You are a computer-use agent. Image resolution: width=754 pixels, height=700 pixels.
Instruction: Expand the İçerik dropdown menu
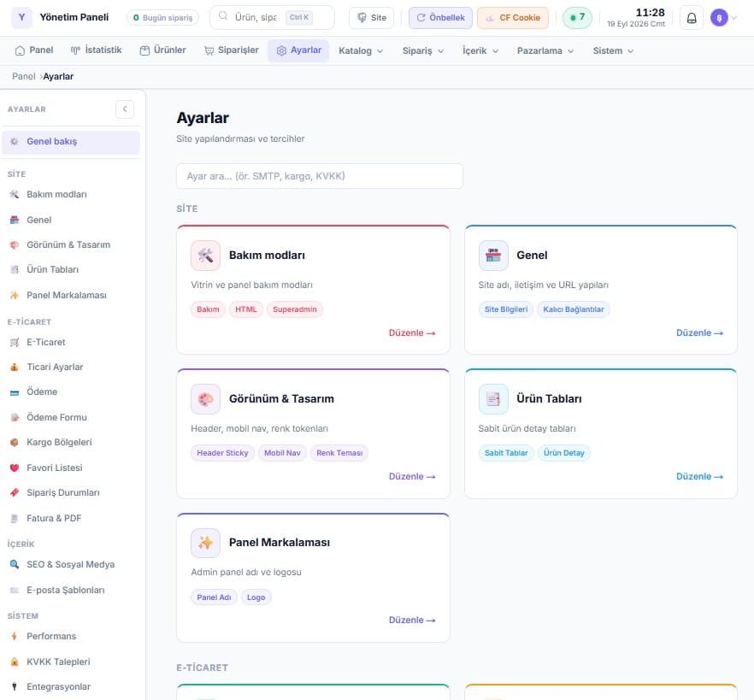point(480,50)
